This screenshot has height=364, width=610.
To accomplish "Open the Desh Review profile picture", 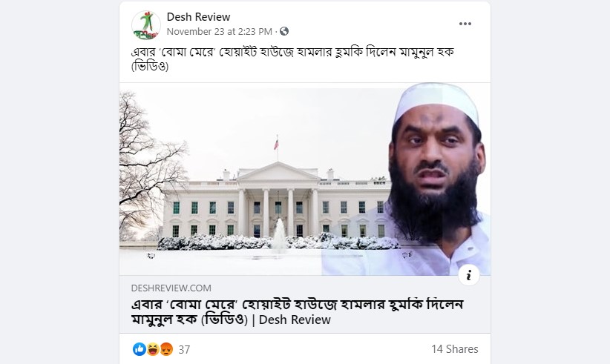I will click(146, 25).
